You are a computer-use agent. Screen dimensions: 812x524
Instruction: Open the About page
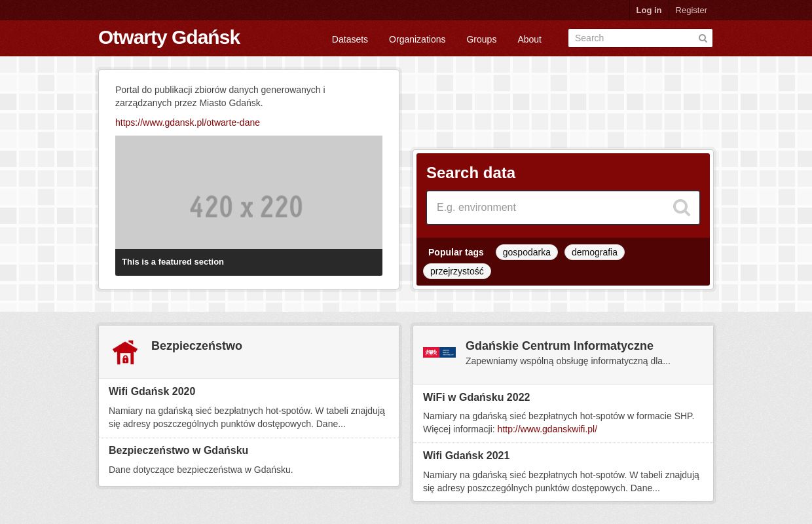(529, 39)
